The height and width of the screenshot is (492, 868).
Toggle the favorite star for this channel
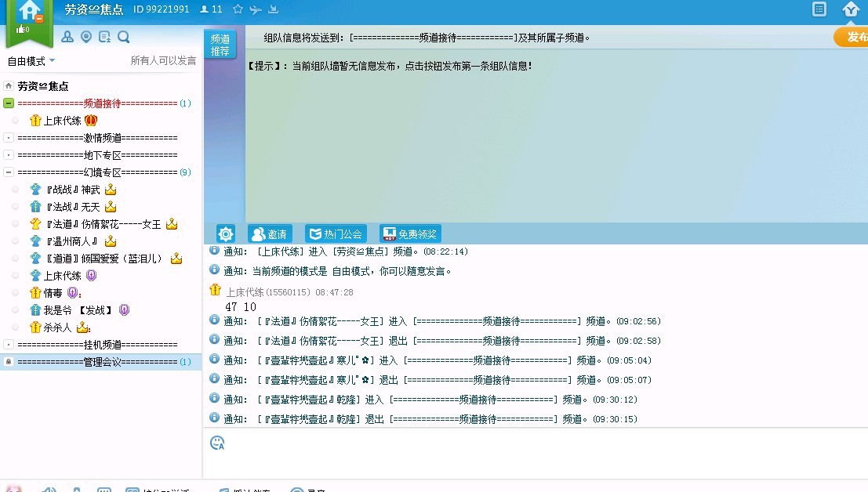coord(237,9)
